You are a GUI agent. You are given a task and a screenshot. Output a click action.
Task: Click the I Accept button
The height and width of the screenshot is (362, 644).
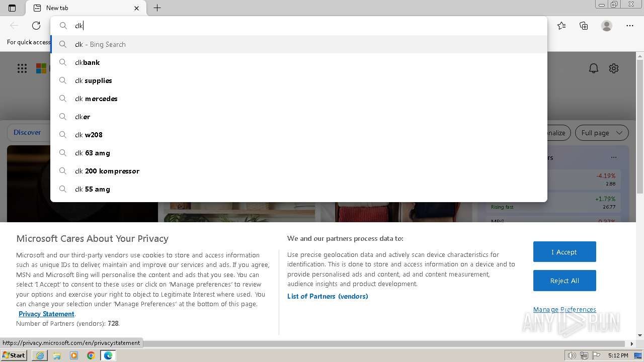click(x=565, y=252)
